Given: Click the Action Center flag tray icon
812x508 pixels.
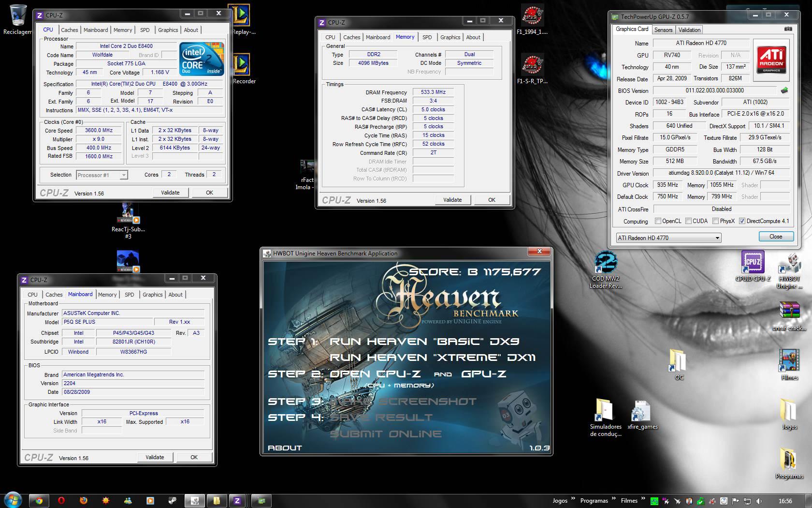Looking at the screenshot, I should (736, 501).
